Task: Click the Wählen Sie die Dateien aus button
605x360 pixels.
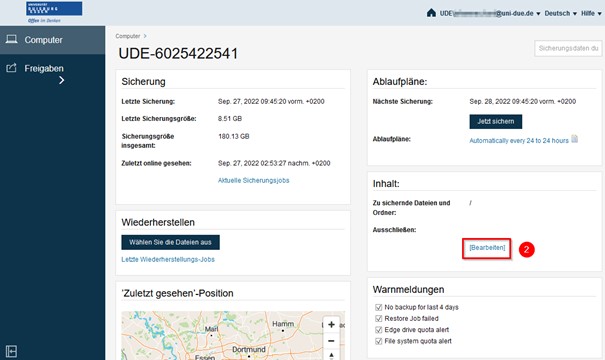Action: [x=171, y=242]
